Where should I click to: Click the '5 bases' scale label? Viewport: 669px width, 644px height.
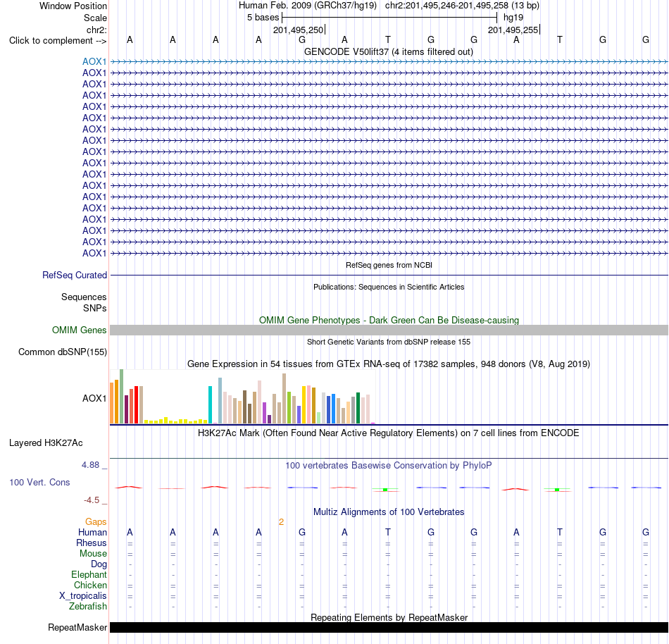pos(263,18)
